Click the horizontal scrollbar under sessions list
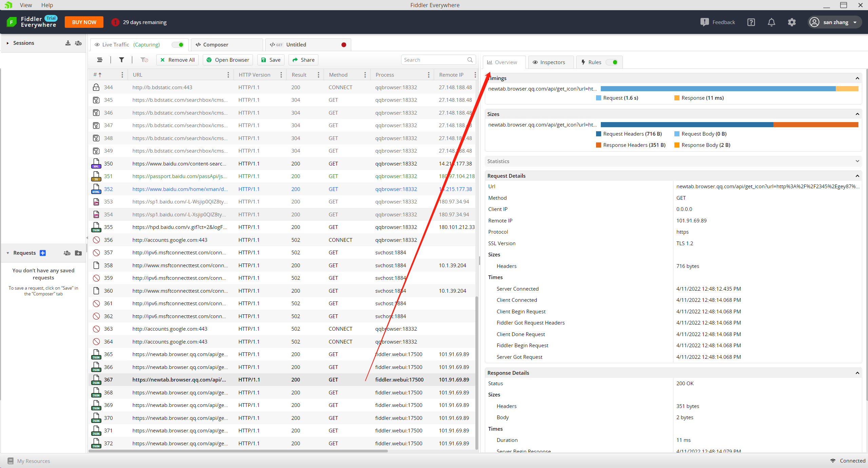The image size is (868, 468). [238, 451]
